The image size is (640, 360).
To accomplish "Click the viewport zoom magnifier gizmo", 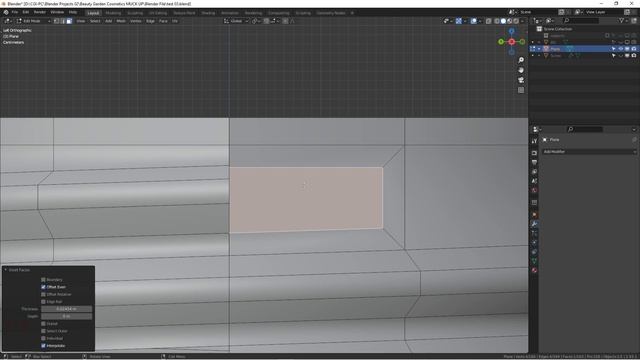I will 521,60.
